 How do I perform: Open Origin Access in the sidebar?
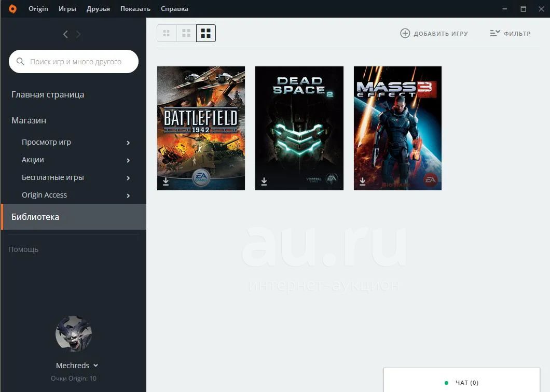point(44,195)
